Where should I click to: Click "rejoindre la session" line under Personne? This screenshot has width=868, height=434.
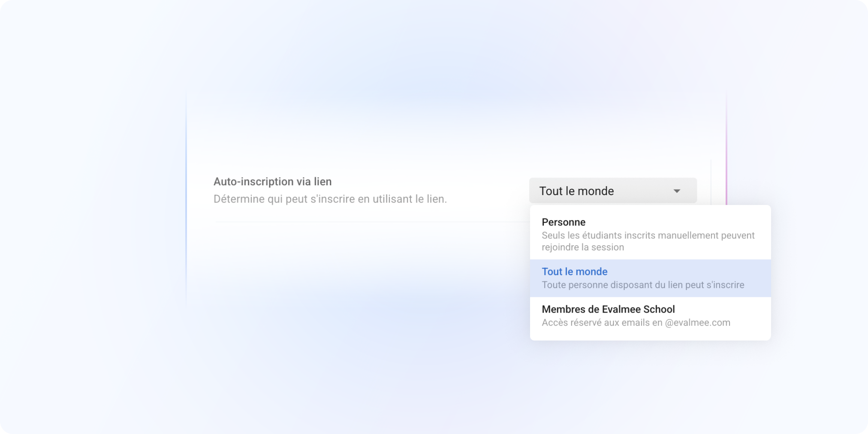[582, 247]
